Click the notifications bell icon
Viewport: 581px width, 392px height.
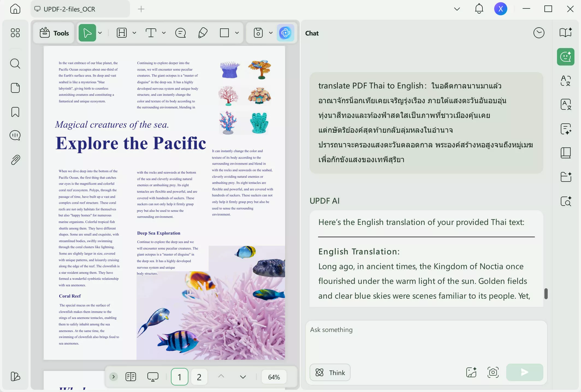(x=479, y=9)
